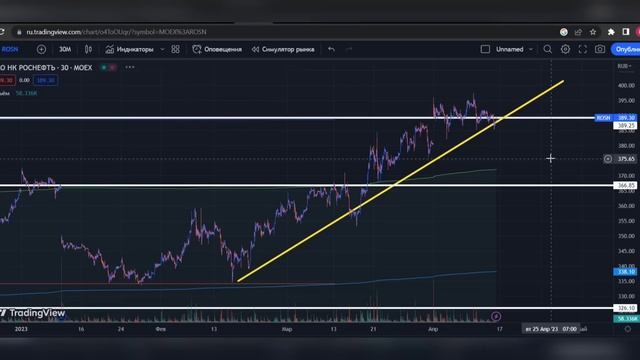640x360 pixels.
Task: Click the Фев label on time axis
Action: coord(160,329)
